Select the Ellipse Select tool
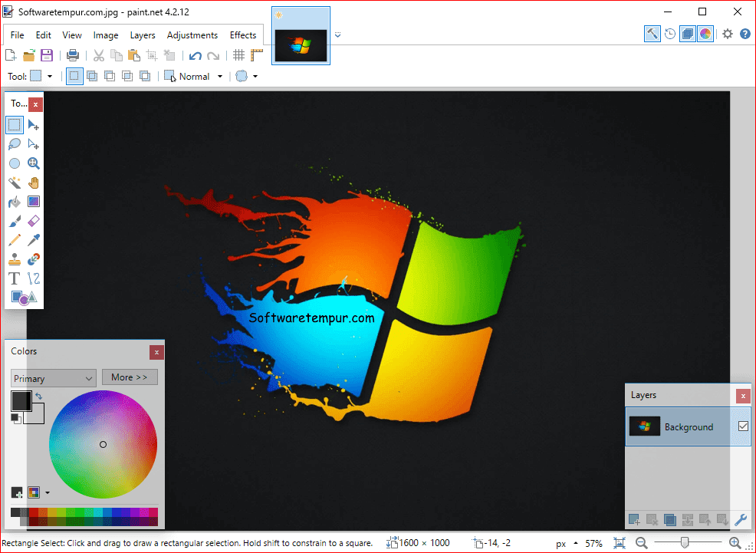The image size is (756, 553). (15, 163)
